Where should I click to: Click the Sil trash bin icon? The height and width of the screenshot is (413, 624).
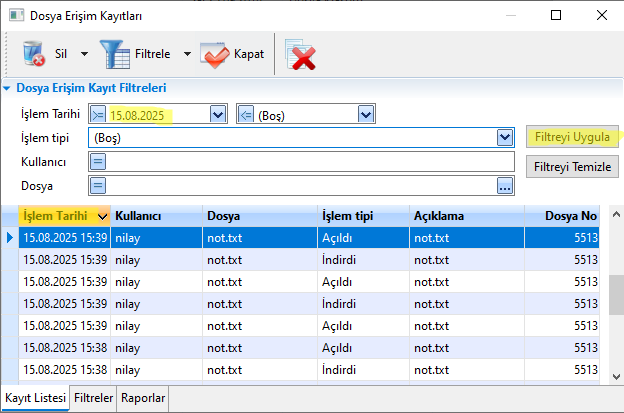[34, 53]
